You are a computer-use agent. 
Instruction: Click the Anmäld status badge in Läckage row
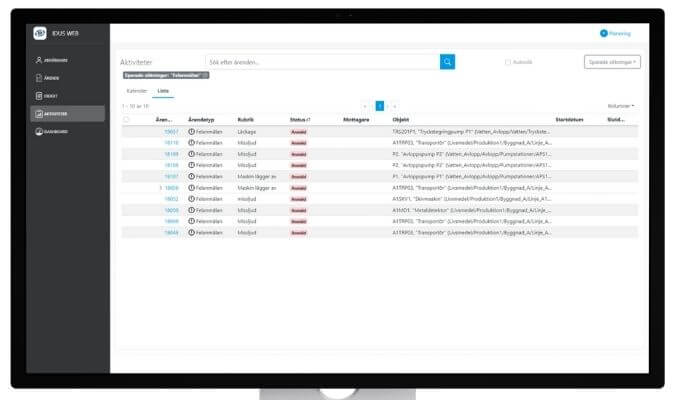[299, 132]
